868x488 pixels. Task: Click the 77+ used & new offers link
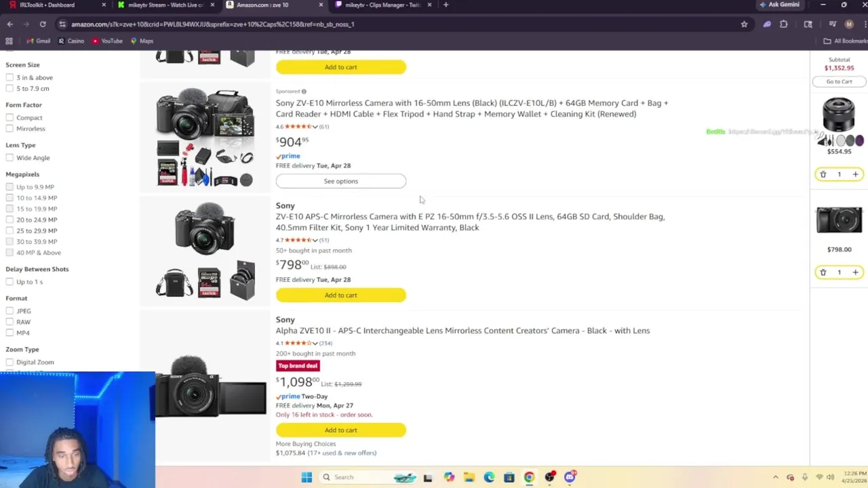tap(341, 453)
